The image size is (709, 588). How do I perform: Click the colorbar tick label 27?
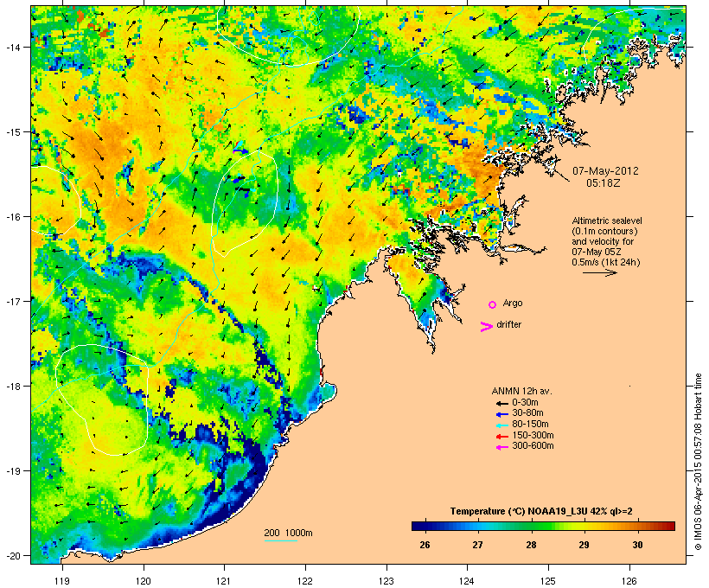pos(478,545)
